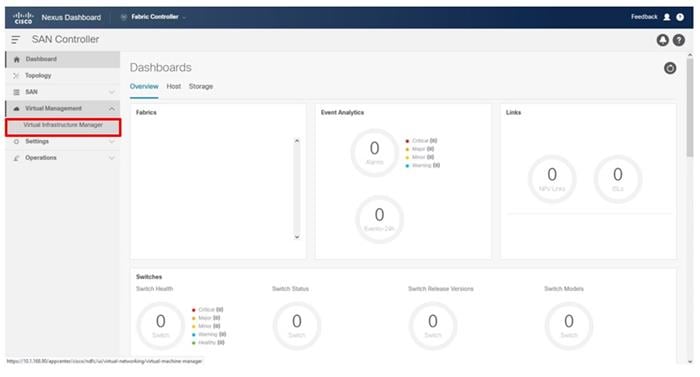Switch to the Host tab
700x377 pixels.
tap(174, 86)
